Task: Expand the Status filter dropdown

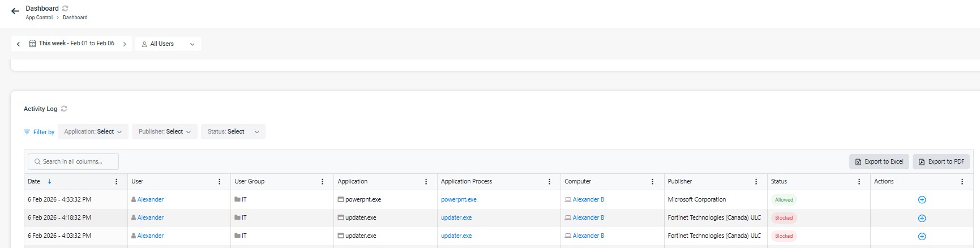Action: pos(233,132)
